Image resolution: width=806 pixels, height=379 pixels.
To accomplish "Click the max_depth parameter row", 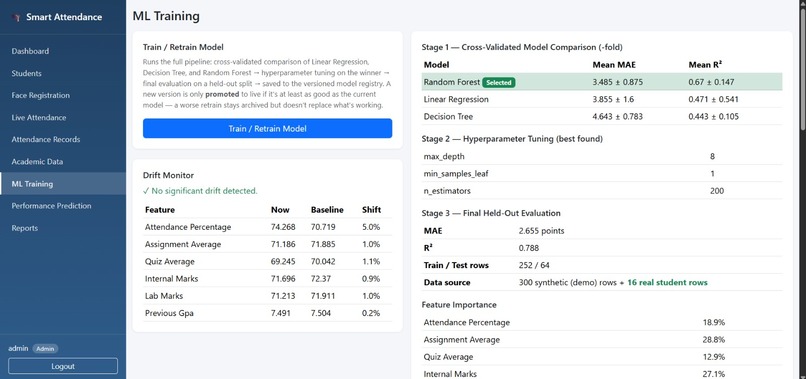I will pyautogui.click(x=602, y=156).
